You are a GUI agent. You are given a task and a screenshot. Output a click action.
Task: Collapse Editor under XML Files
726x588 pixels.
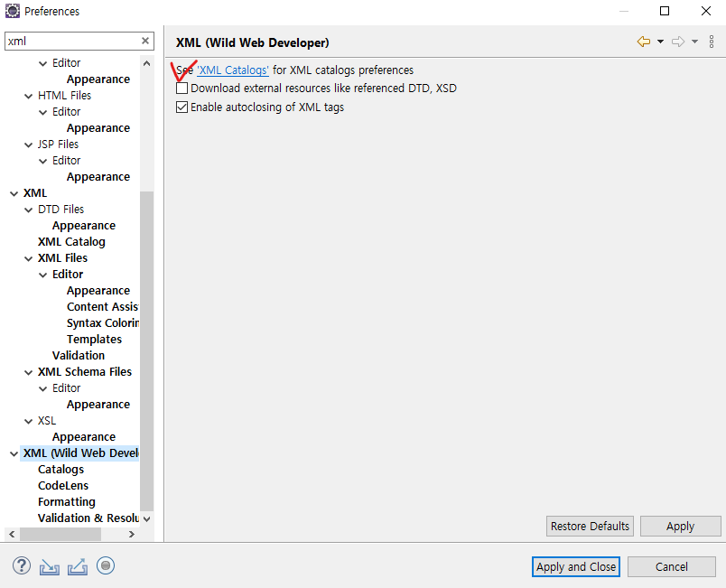click(x=43, y=275)
